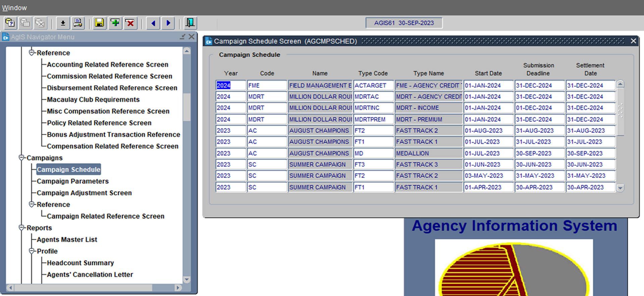Click the Execute Query toolbar icon

pos(25,23)
